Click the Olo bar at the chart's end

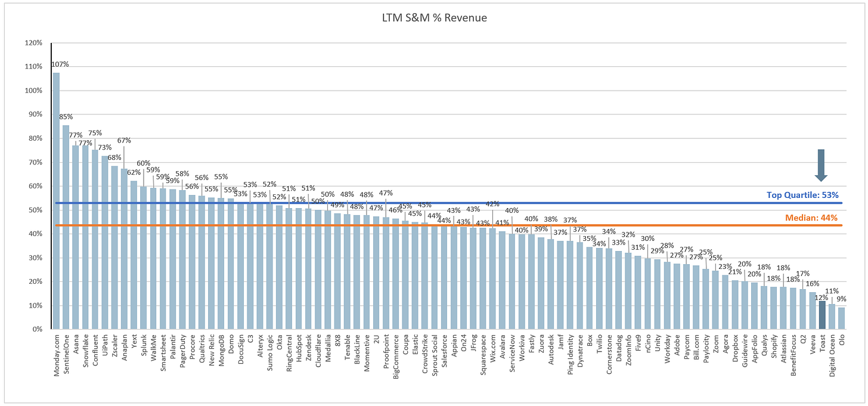(842, 318)
